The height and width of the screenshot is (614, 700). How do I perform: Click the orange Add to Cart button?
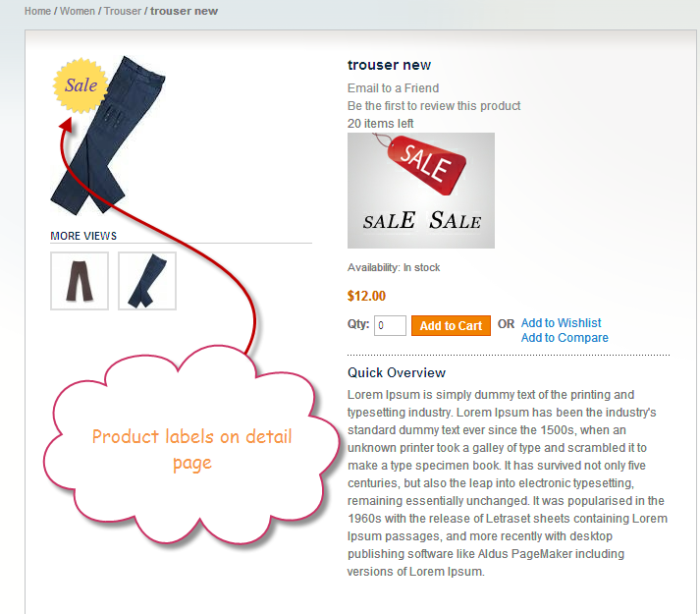click(451, 326)
